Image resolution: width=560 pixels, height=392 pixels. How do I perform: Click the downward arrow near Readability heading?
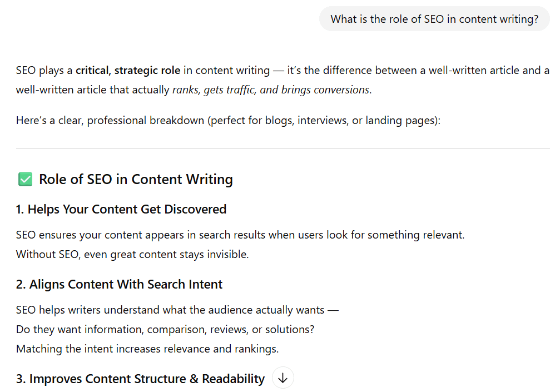pos(283,378)
